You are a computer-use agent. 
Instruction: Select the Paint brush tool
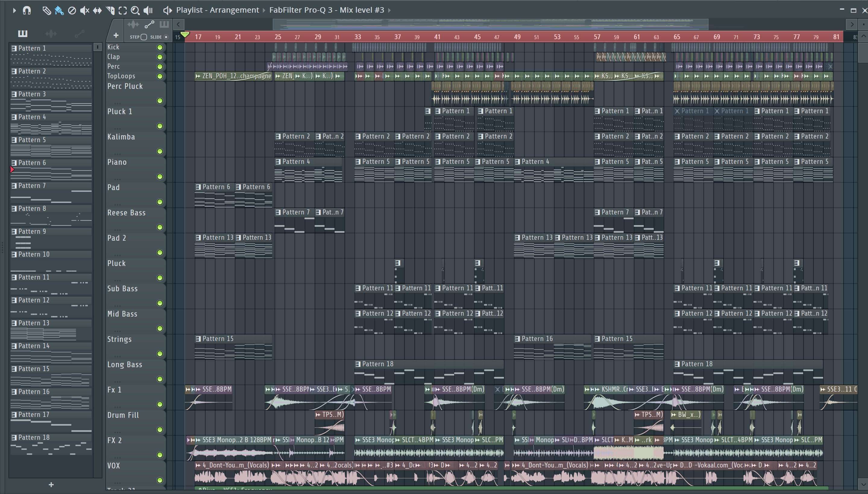pos(59,11)
